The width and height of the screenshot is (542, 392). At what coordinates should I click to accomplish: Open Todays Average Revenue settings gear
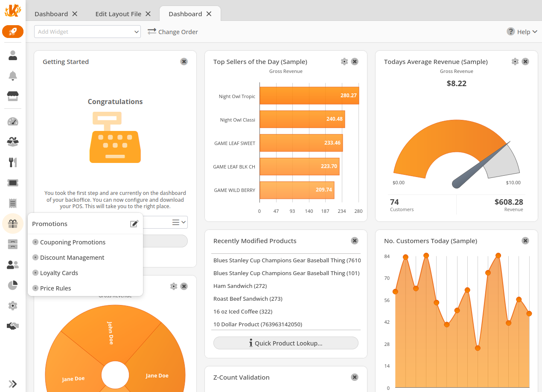click(x=515, y=61)
